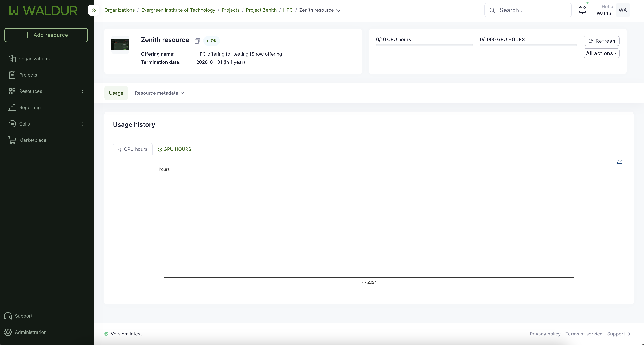Download the usage history chart
The width and height of the screenshot is (644, 345).
pos(620,161)
